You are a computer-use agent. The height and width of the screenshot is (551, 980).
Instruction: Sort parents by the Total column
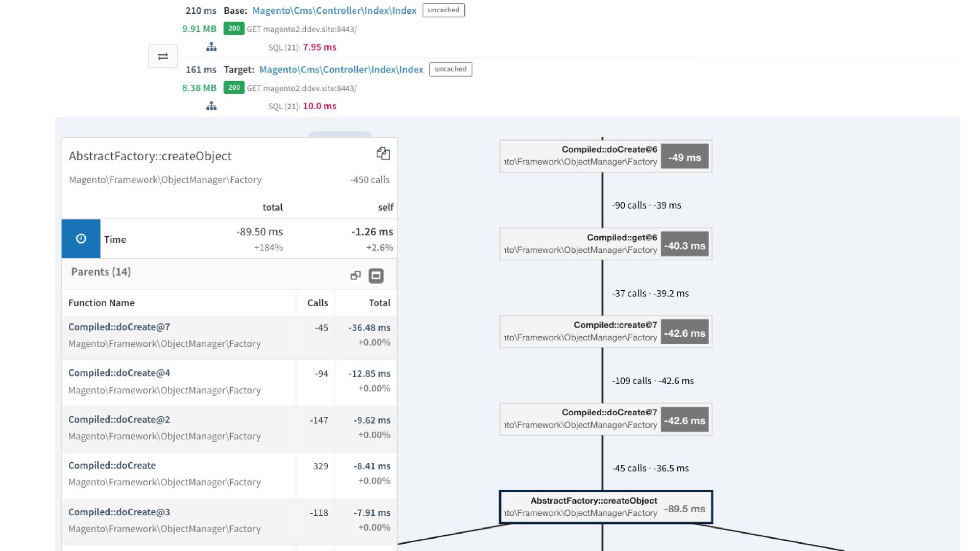point(379,303)
